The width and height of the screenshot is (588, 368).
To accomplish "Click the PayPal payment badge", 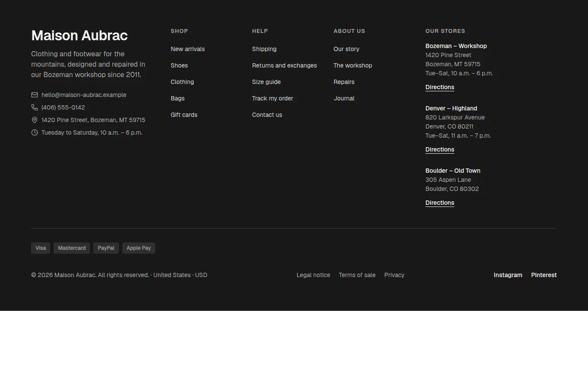I will (106, 248).
